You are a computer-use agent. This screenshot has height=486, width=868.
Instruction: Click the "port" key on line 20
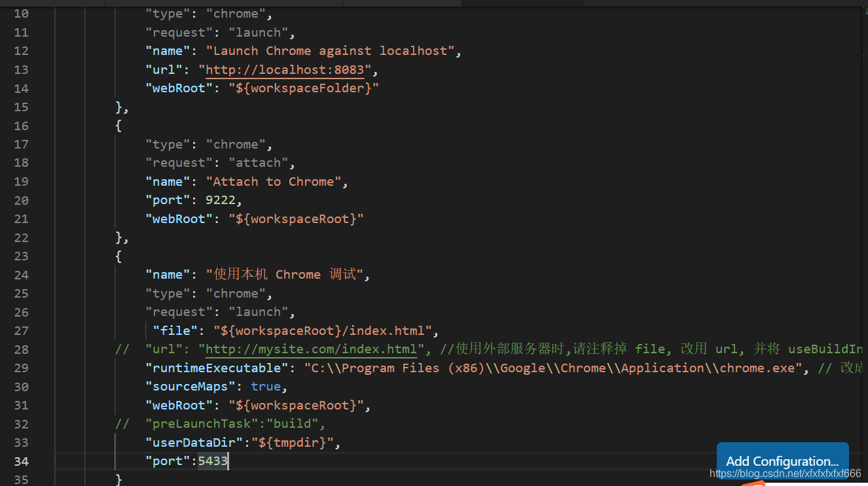click(168, 200)
